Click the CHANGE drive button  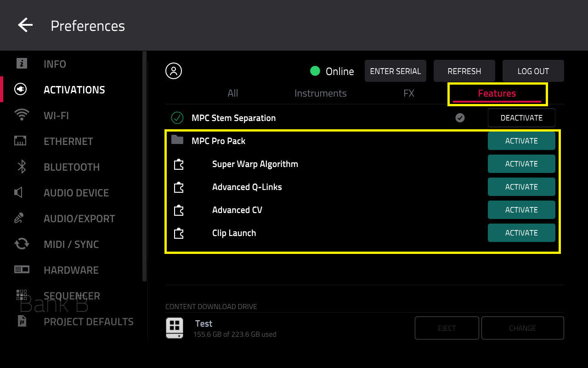(523, 328)
